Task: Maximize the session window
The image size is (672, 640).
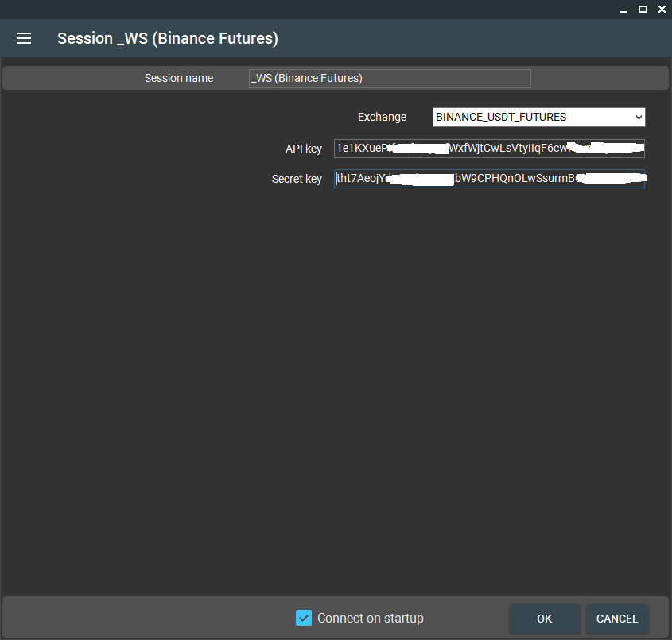Action: tap(643, 9)
